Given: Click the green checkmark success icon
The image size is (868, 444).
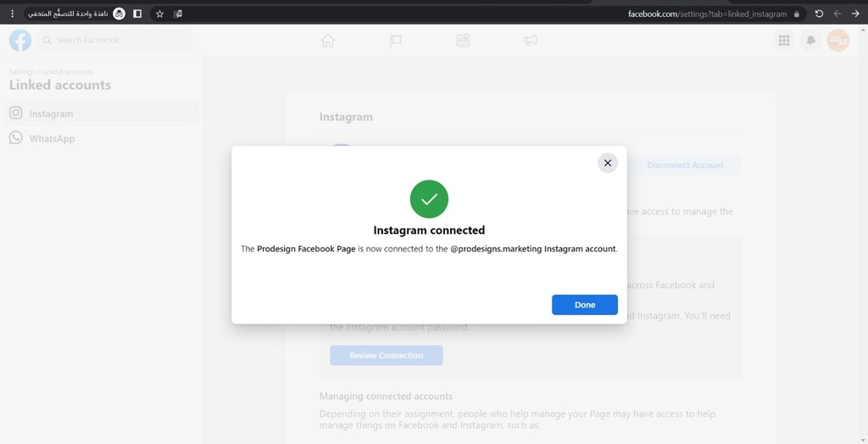Looking at the screenshot, I should tap(429, 199).
